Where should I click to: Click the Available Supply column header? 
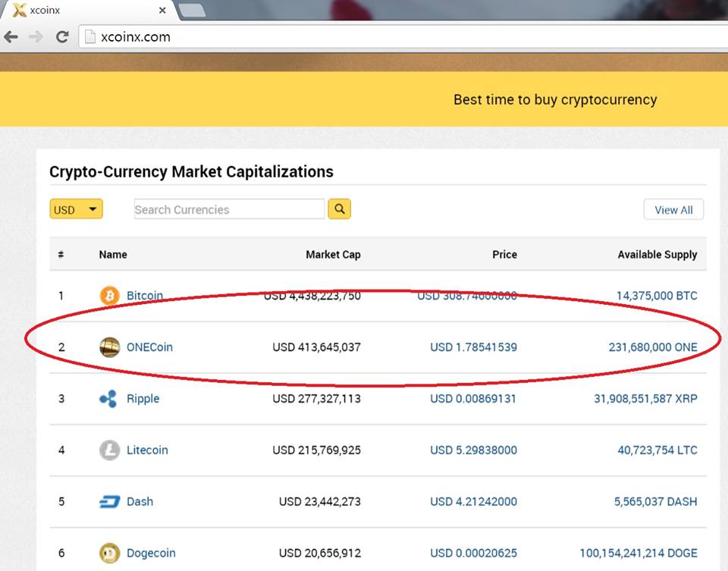(657, 254)
